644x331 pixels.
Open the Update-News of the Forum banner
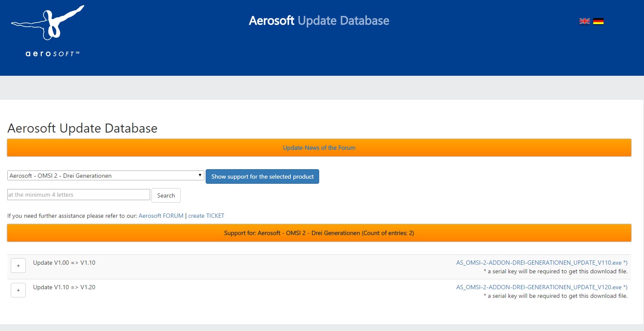[319, 148]
